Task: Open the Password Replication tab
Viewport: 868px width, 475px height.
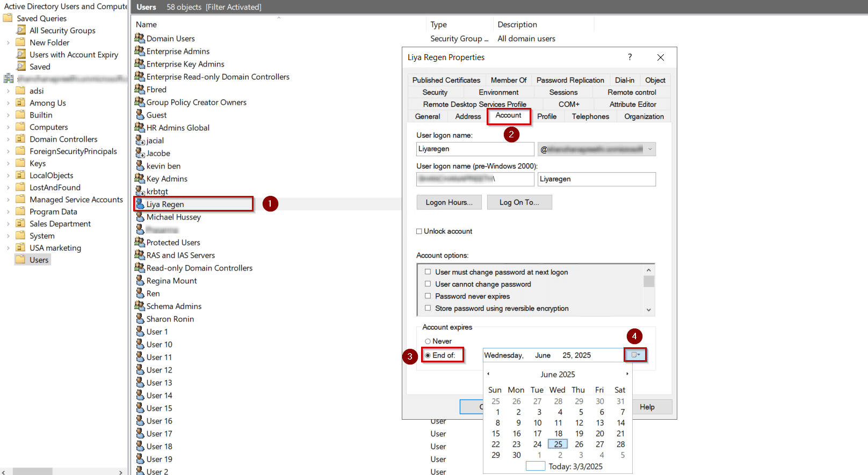Action: (570, 80)
